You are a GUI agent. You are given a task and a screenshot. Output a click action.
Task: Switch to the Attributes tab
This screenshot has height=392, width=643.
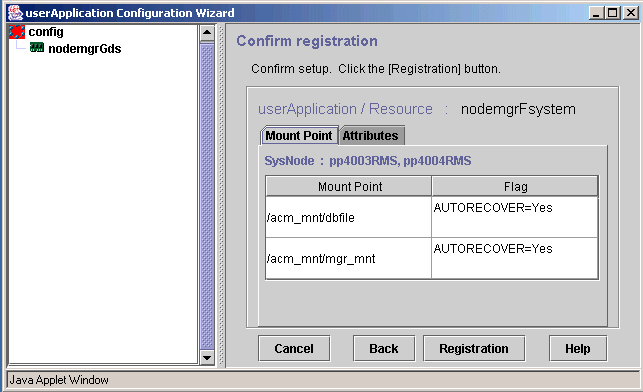371,135
